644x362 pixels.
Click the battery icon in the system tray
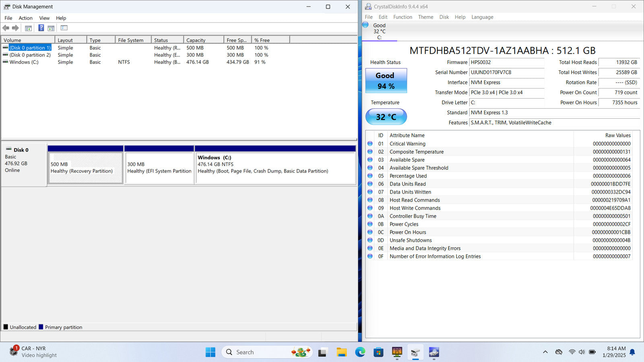point(592,352)
